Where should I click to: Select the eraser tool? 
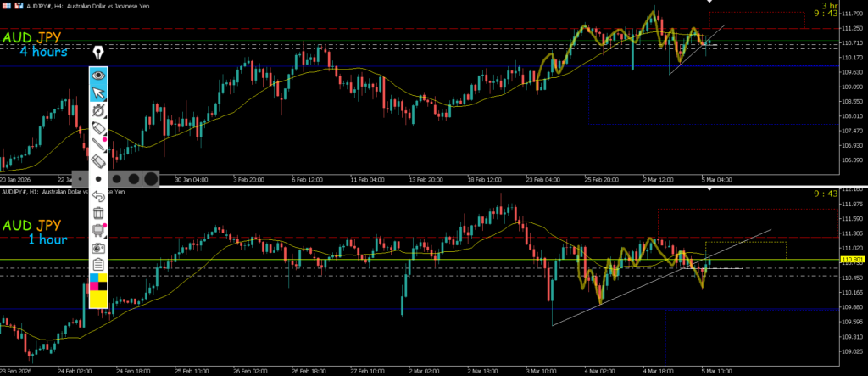point(99,161)
